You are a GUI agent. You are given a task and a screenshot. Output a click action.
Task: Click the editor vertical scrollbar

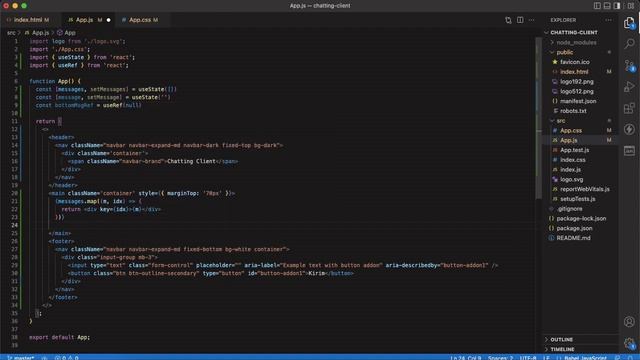[539, 118]
